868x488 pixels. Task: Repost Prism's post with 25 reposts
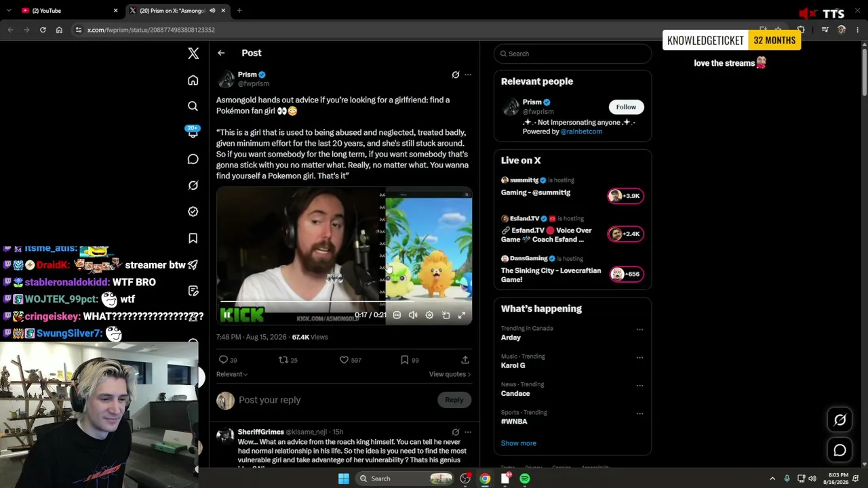tap(283, 360)
